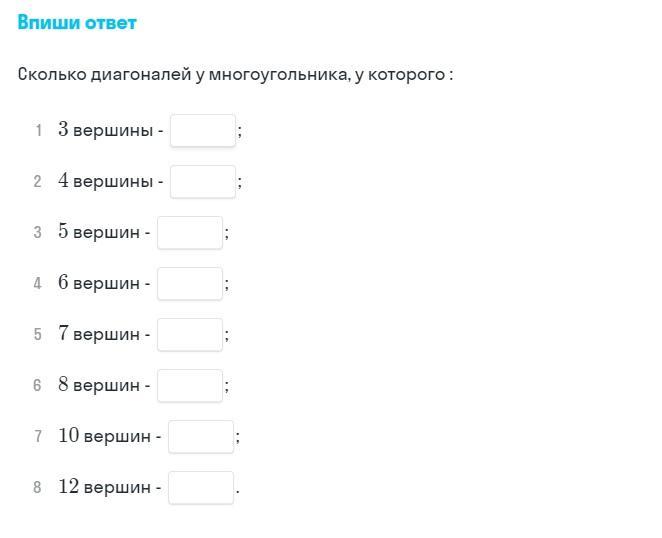Click the '6 вершин' label
The width and height of the screenshot is (662, 538).
coord(99,283)
